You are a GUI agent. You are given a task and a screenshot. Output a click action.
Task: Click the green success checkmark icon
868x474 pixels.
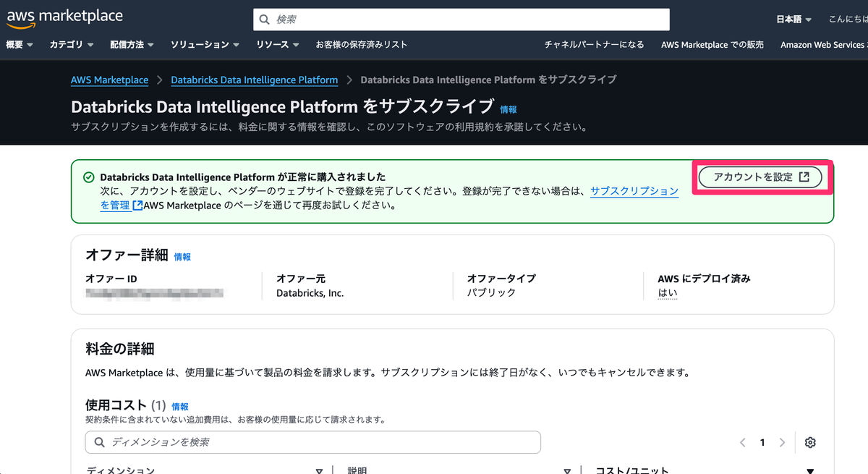(x=89, y=177)
